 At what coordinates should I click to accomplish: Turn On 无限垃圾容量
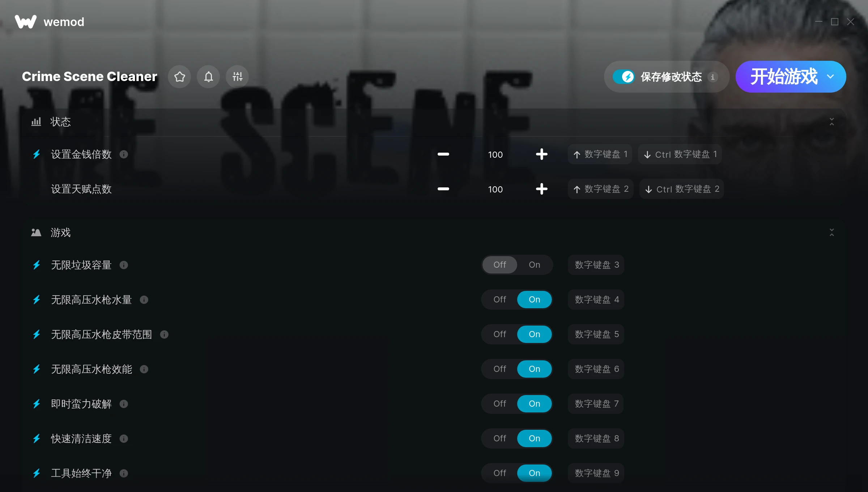[x=535, y=265]
